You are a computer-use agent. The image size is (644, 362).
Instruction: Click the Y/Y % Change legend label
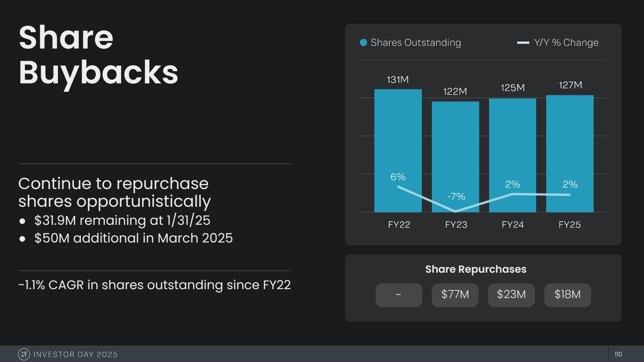(x=566, y=43)
